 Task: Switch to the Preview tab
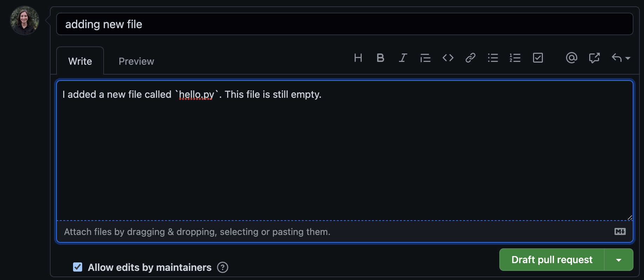(x=136, y=61)
